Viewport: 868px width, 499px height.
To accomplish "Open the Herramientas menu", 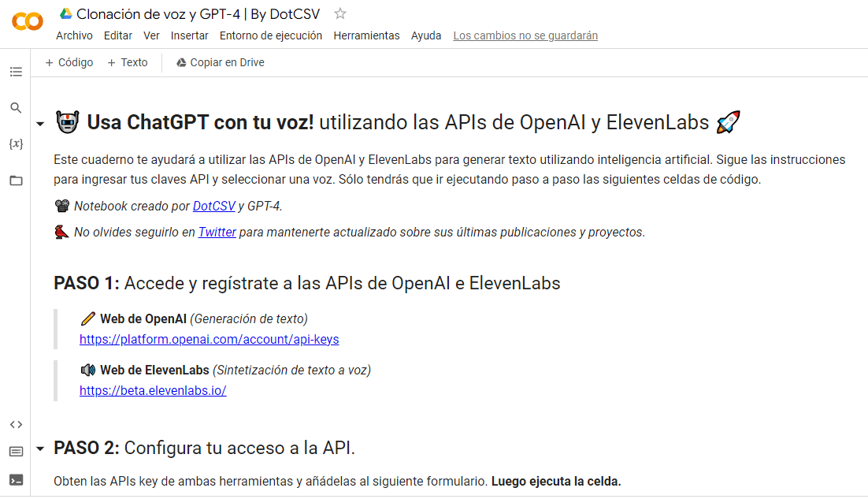I will (x=366, y=35).
